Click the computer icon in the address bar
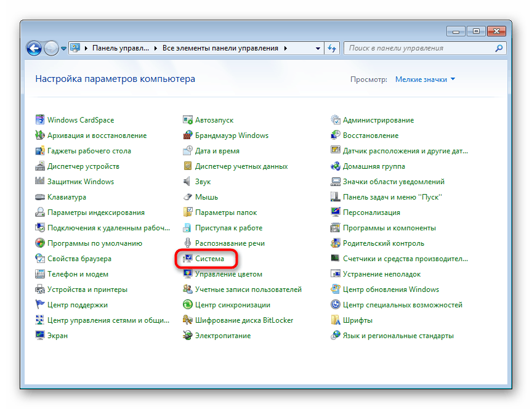Image resolution: width=532 pixels, height=409 pixels. tap(75, 48)
